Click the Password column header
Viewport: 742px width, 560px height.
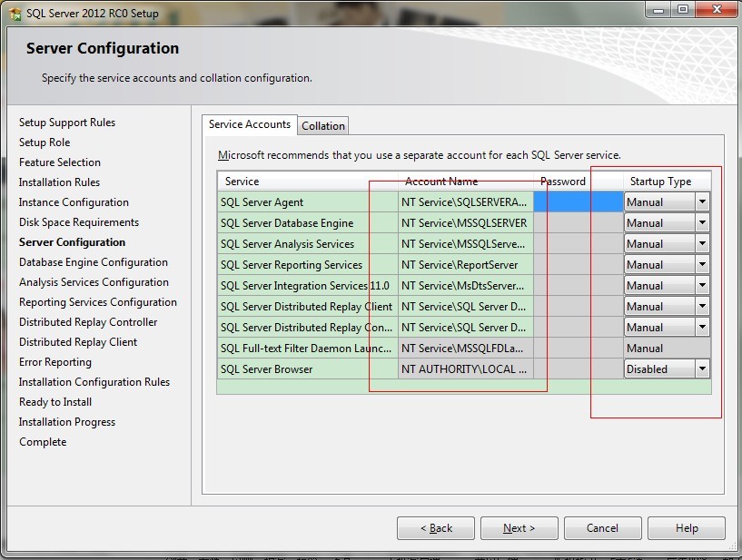coord(579,182)
